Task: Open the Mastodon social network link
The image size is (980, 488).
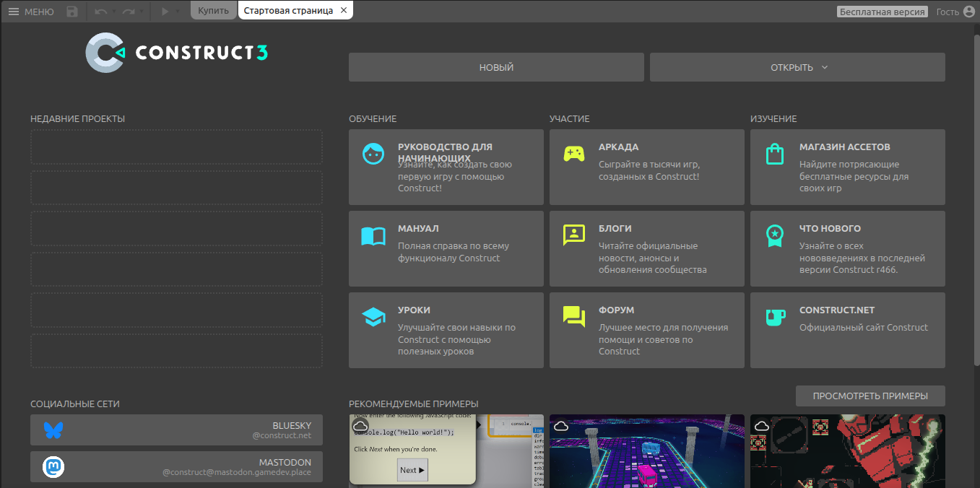Action: [176, 467]
